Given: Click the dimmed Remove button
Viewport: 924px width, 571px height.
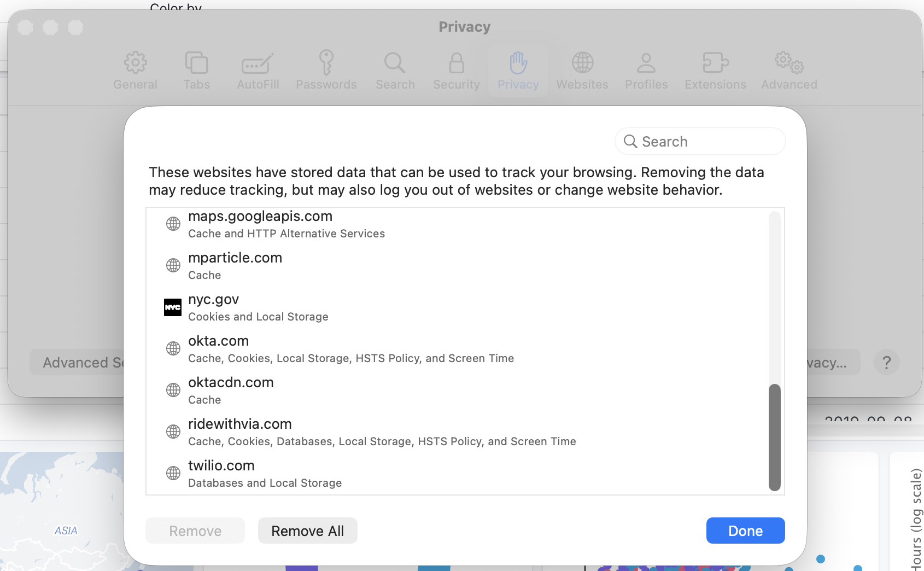Looking at the screenshot, I should [195, 531].
